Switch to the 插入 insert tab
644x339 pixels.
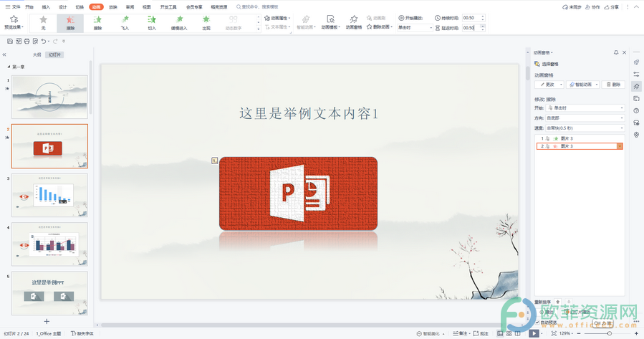point(46,7)
